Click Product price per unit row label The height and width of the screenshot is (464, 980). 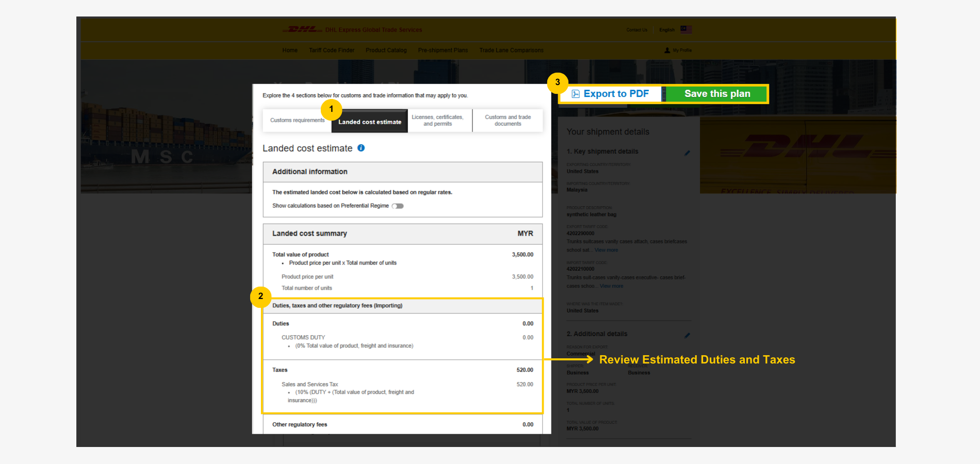coord(307,277)
